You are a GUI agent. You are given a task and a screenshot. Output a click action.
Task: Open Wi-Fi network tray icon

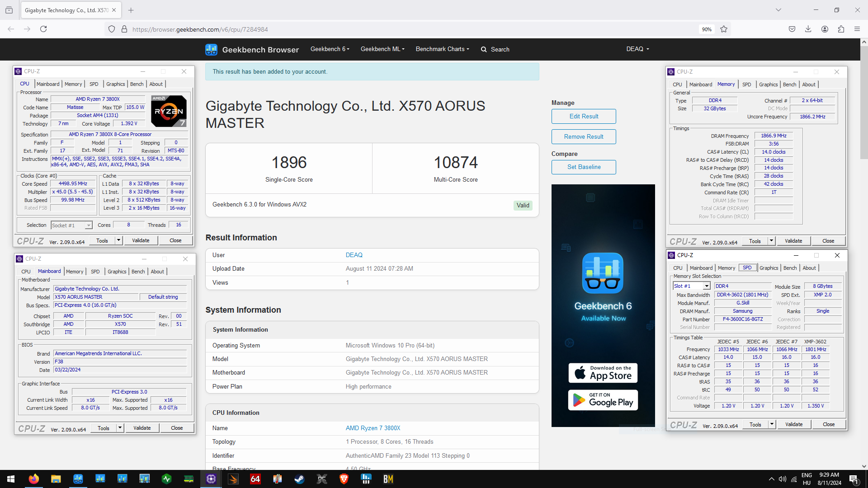coord(794,479)
